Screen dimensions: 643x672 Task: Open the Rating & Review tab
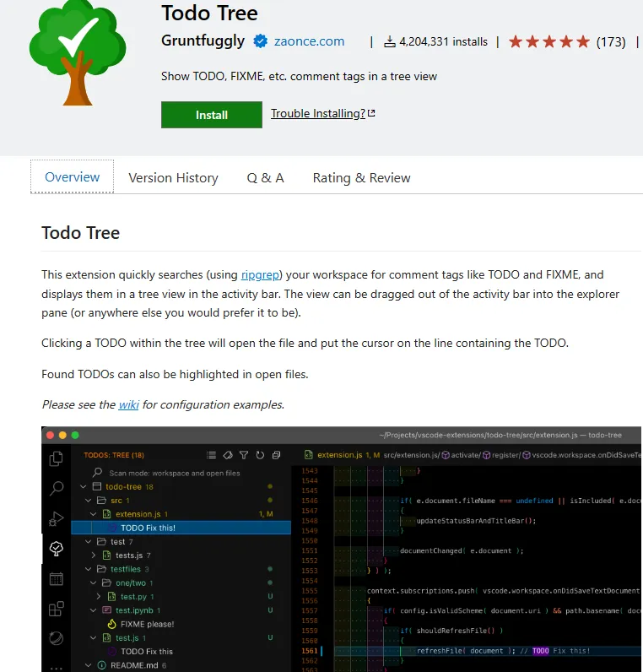pyautogui.click(x=361, y=178)
